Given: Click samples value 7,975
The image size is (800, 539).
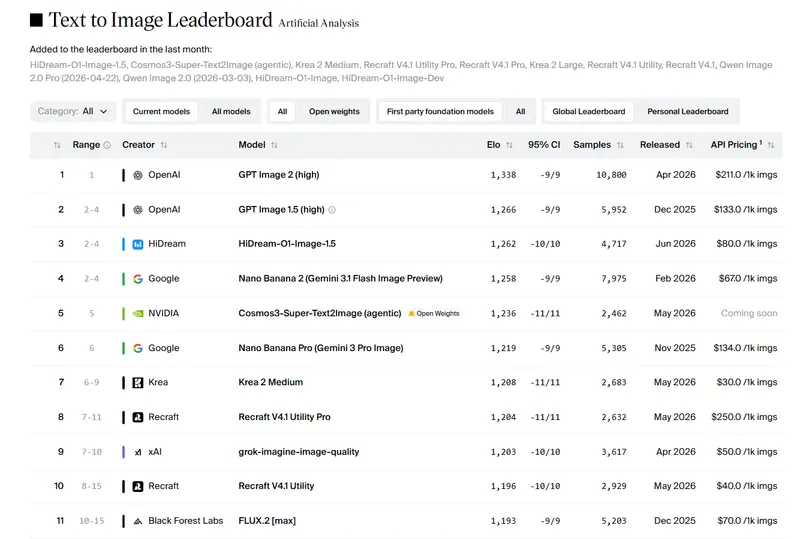Looking at the screenshot, I should point(614,279).
